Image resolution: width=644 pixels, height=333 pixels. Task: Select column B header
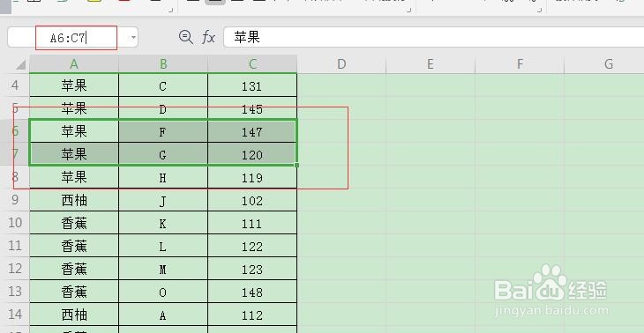pos(163,64)
